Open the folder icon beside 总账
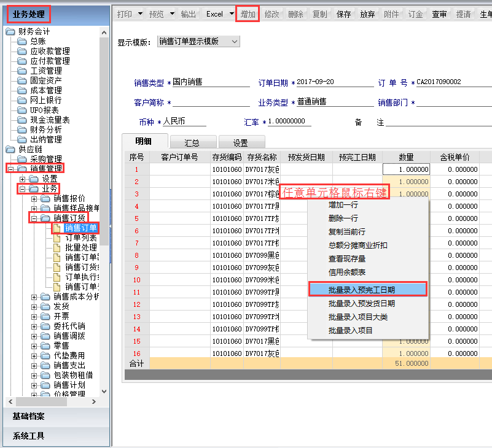 click(x=22, y=41)
